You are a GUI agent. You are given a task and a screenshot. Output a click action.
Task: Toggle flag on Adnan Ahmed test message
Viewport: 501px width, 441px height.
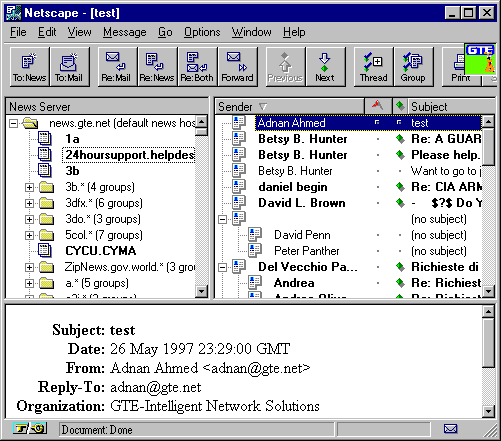(377, 122)
